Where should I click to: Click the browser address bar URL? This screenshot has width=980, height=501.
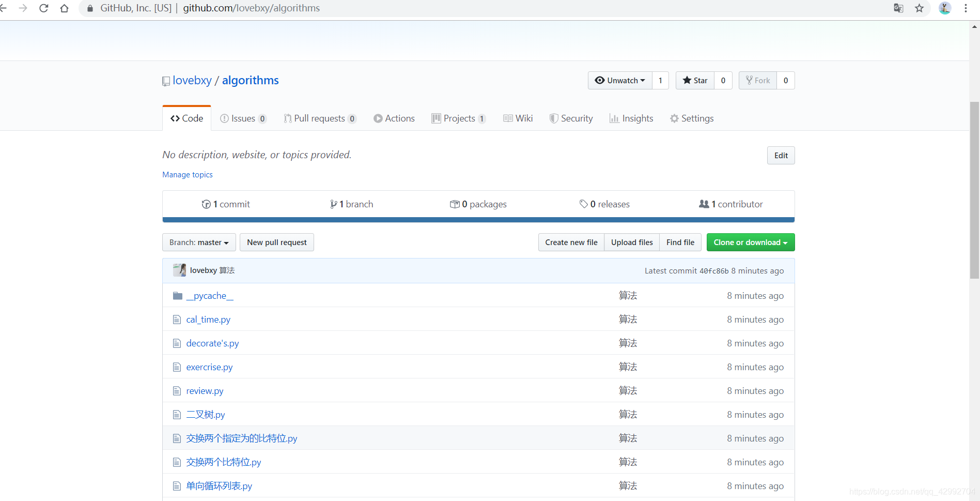[252, 8]
